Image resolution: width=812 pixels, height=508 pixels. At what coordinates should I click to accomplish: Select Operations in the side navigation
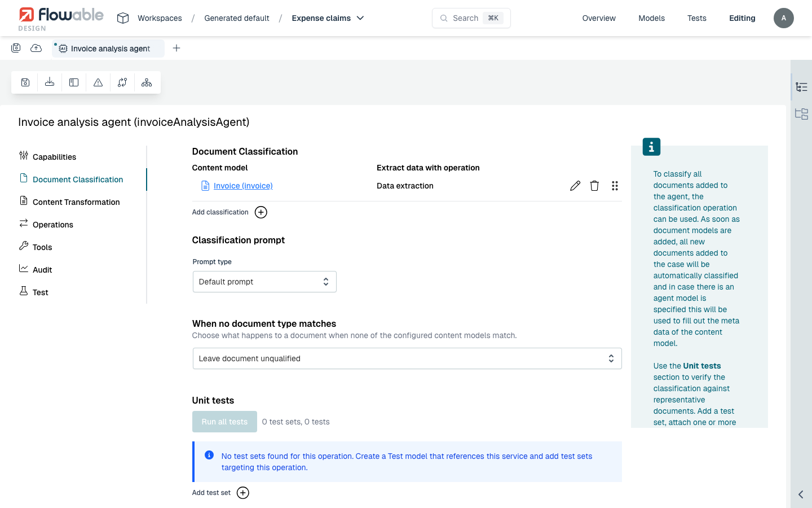pyautogui.click(x=53, y=225)
